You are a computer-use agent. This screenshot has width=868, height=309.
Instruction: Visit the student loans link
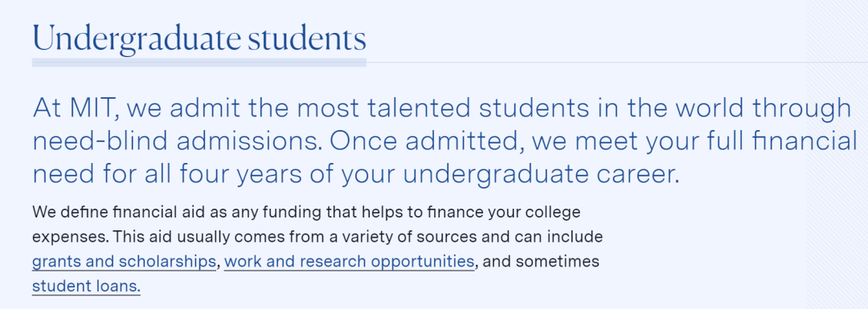86,287
